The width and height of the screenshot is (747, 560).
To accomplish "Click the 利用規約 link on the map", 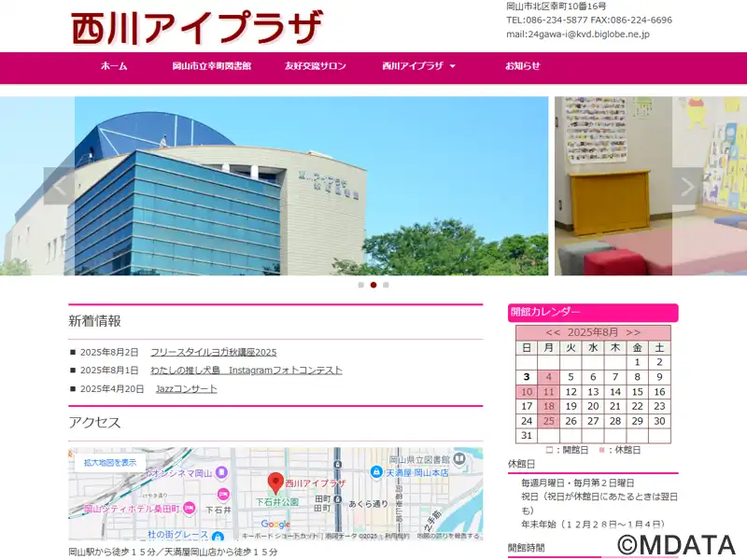I will (x=398, y=536).
